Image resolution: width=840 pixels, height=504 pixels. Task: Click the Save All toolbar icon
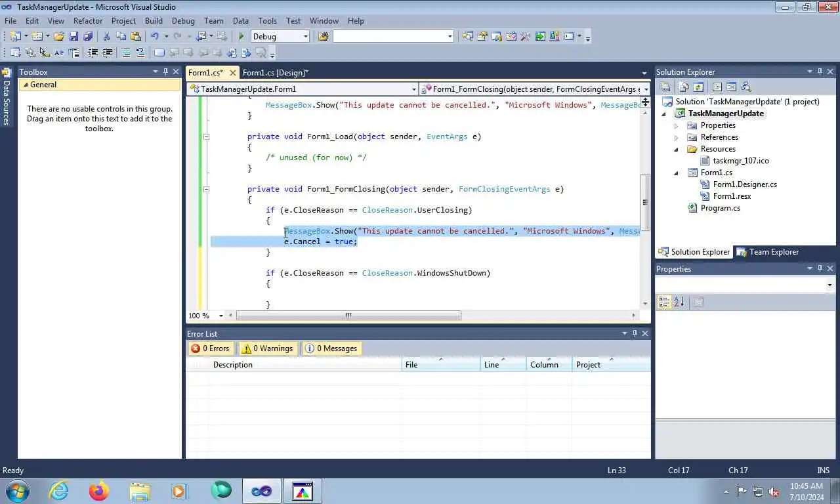(x=88, y=37)
